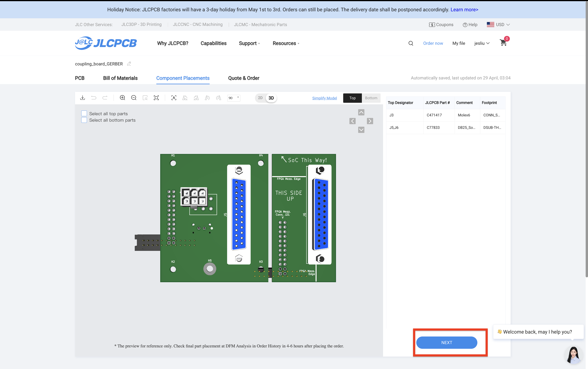Select the Component Placements tab
Viewport: 588px width, 369px height.
coord(183,78)
